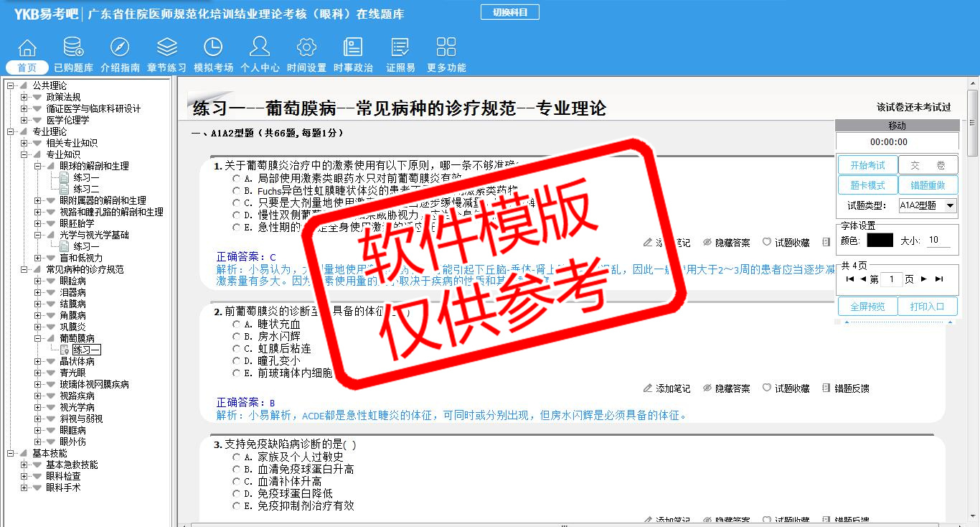Select option D 瞳孔变小 in question 2

pos(237,360)
